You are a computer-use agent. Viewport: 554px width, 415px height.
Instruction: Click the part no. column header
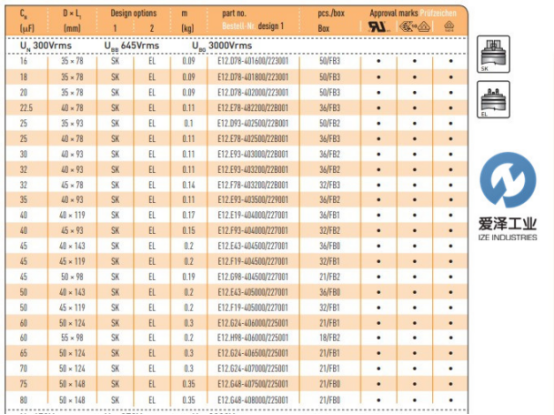[x=234, y=13]
